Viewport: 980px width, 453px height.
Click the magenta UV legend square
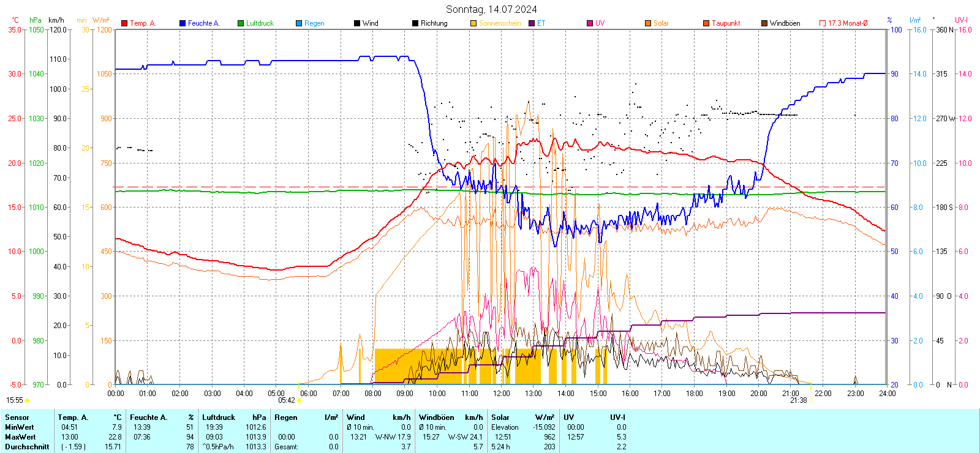point(590,23)
